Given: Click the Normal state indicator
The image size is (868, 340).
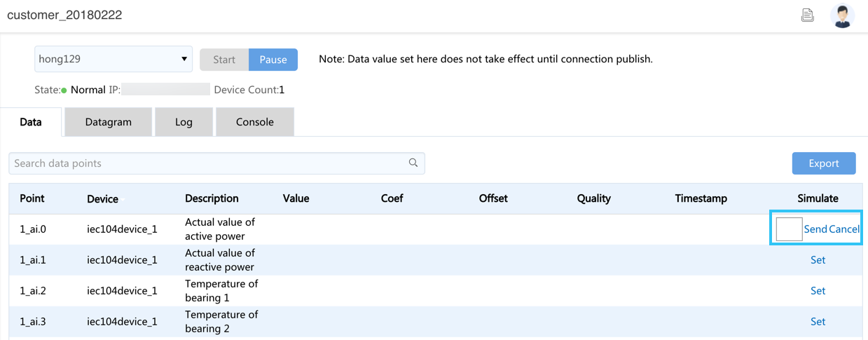Looking at the screenshot, I should point(83,90).
